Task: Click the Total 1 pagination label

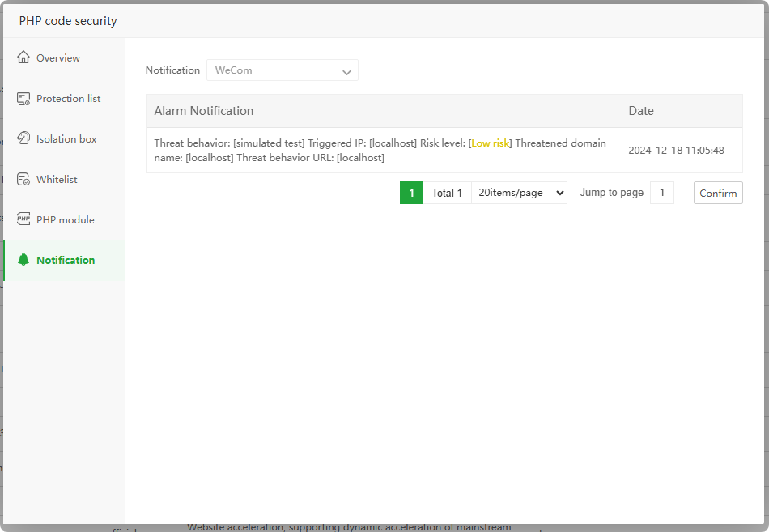Action: point(447,193)
